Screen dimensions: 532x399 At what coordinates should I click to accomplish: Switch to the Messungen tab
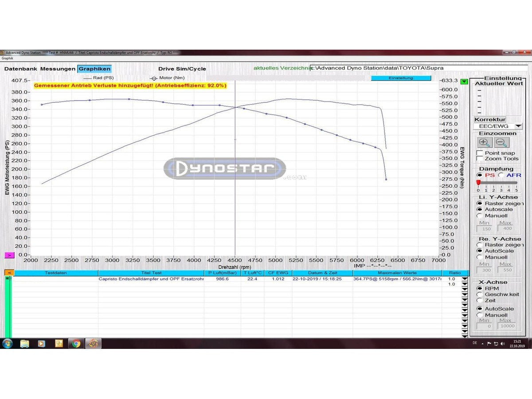point(58,69)
